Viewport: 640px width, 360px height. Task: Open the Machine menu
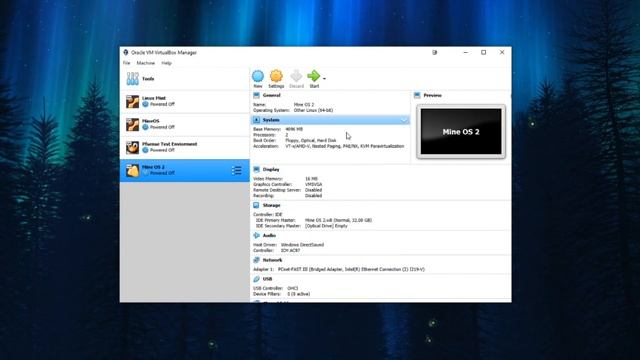[146, 63]
